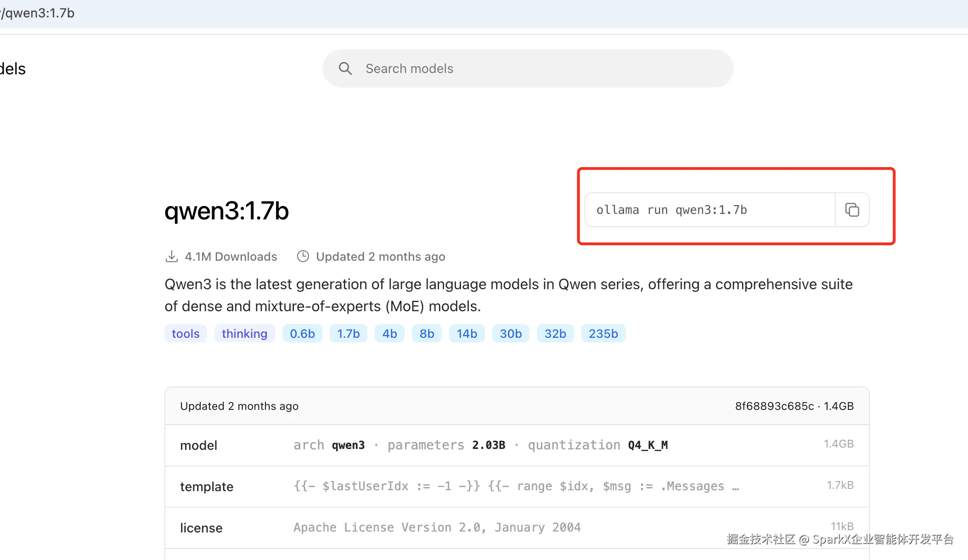Viewport: 968px width, 560px height.
Task: Pick the 32b model size
Action: [x=555, y=334]
